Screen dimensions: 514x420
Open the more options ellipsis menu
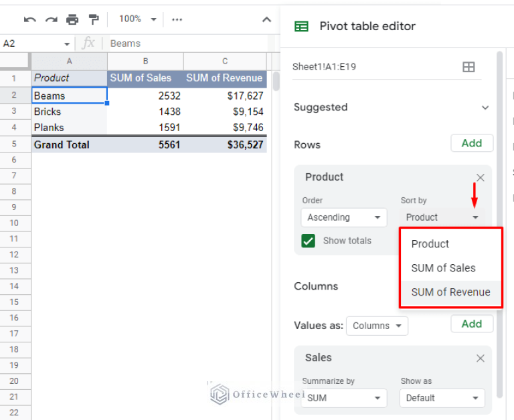coord(177,19)
